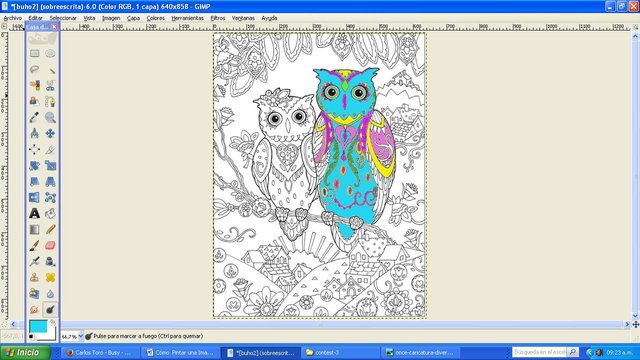Image resolution: width=640 pixels, height=360 pixels.
Task: Select the Zoom magnifier tool
Action: 50,118
